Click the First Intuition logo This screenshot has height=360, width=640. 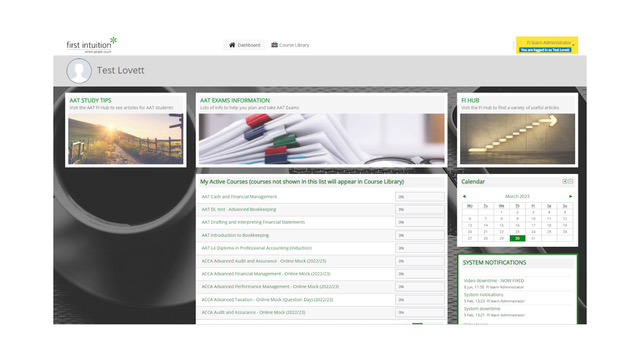[x=91, y=45]
